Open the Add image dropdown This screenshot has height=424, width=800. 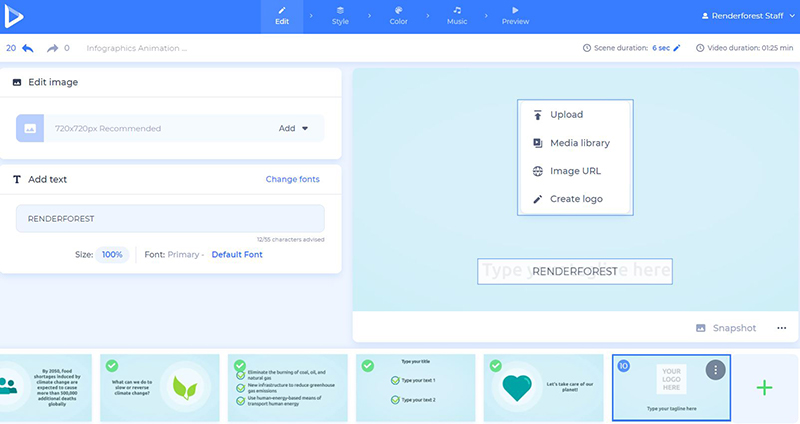293,128
